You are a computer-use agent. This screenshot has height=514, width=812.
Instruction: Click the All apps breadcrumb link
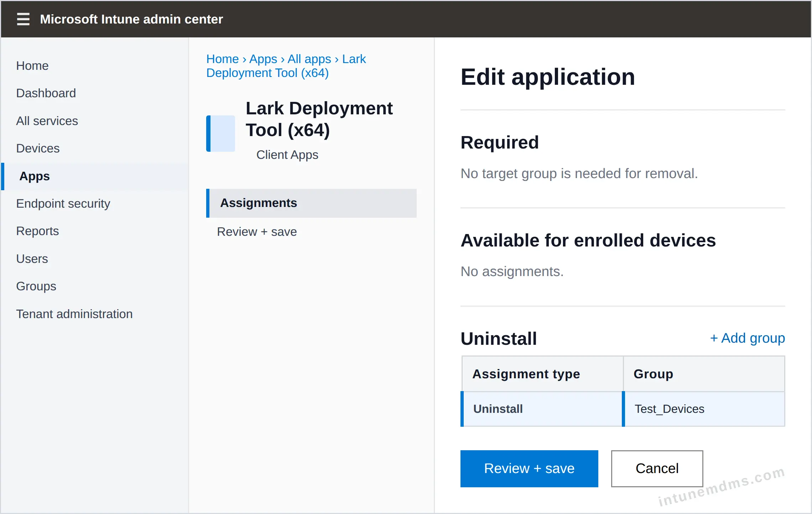tap(309, 59)
